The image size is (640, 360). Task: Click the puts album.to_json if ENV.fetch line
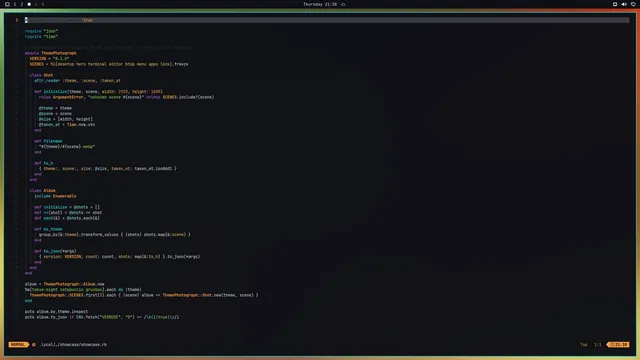pyautogui.click(x=102, y=317)
